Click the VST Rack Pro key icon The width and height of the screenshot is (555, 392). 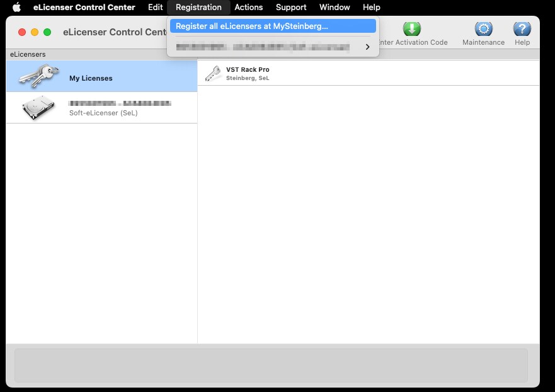tap(213, 74)
